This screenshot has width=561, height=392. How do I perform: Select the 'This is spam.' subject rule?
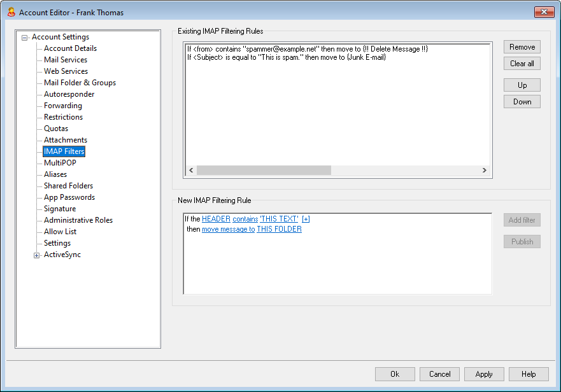pos(287,57)
